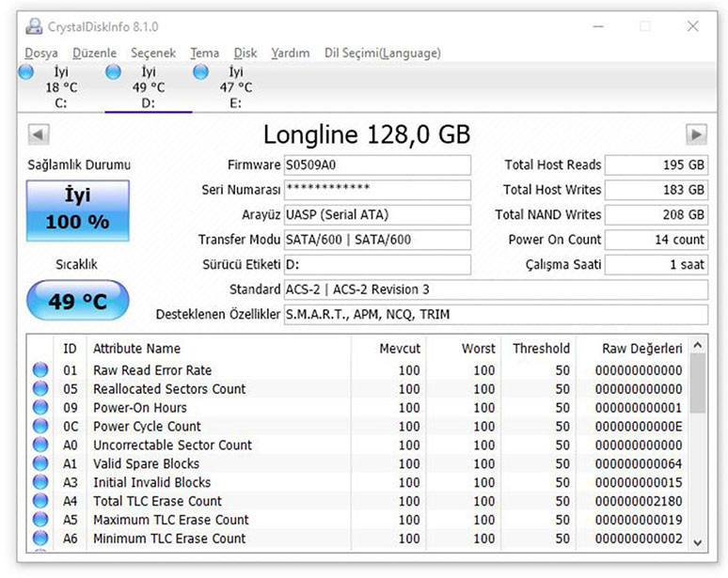Click Çalışma Saati value 1 saat

[657, 264]
